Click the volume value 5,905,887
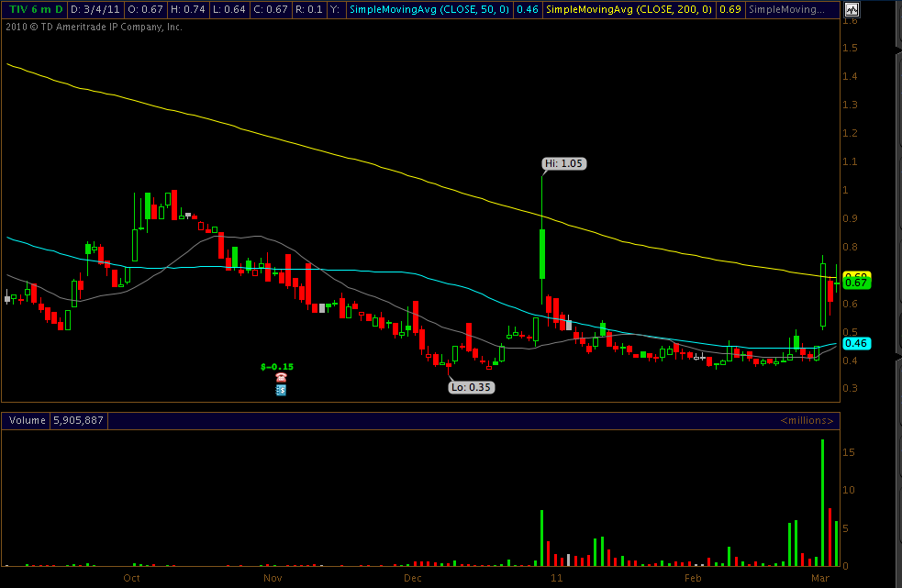The width and height of the screenshot is (902, 588). point(78,420)
